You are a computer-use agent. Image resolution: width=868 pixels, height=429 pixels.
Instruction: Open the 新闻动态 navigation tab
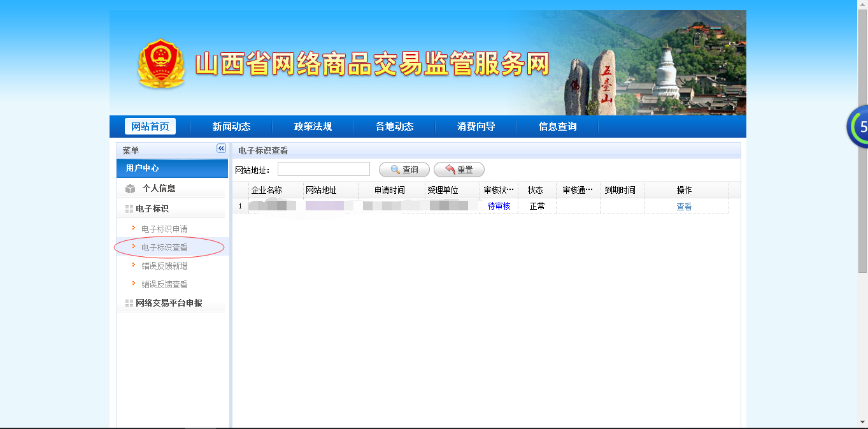231,126
